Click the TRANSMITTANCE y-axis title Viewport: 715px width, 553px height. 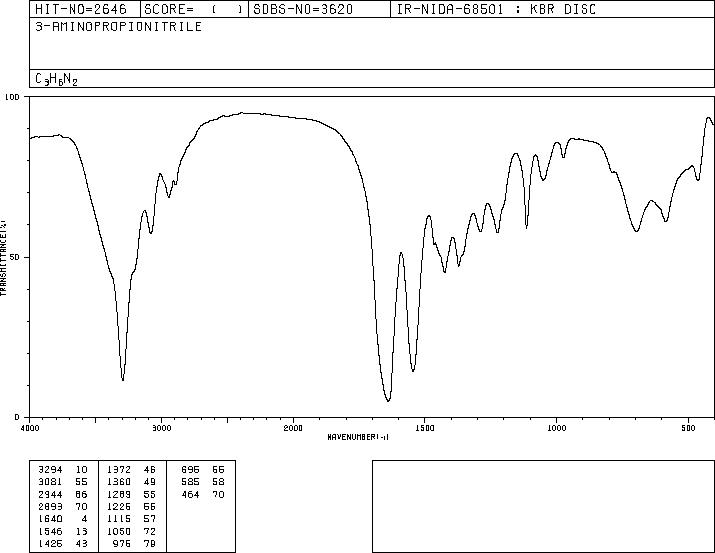[3, 258]
